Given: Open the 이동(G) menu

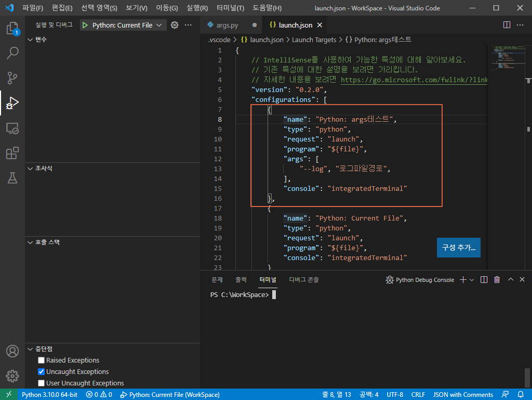Looking at the screenshot, I should coord(167,8).
